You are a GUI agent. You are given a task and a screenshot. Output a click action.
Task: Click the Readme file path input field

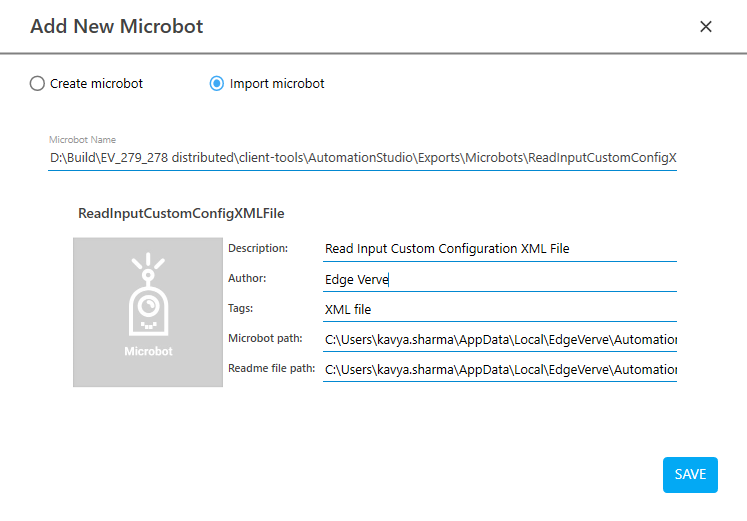coord(499,370)
